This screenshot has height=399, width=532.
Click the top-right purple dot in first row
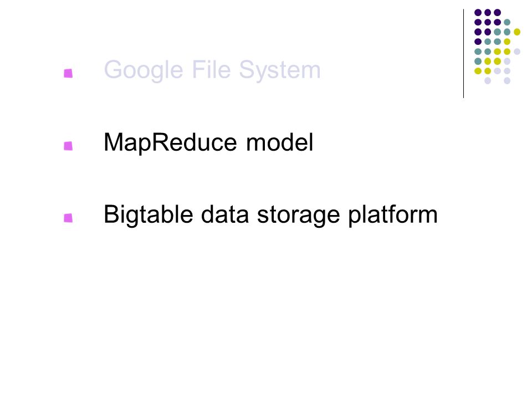click(x=498, y=13)
